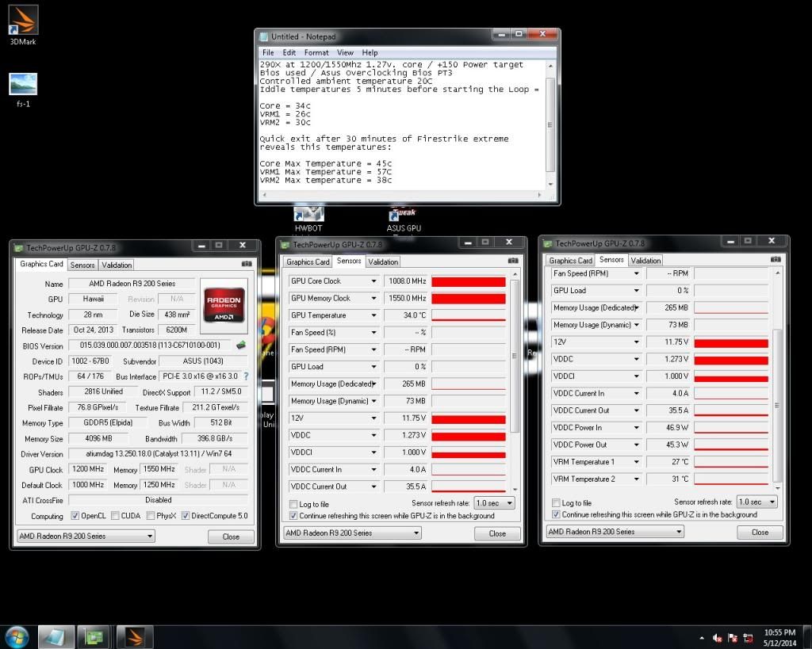This screenshot has width=812, height=649.
Task: Open the File menu in Notepad
Action: coord(268,52)
